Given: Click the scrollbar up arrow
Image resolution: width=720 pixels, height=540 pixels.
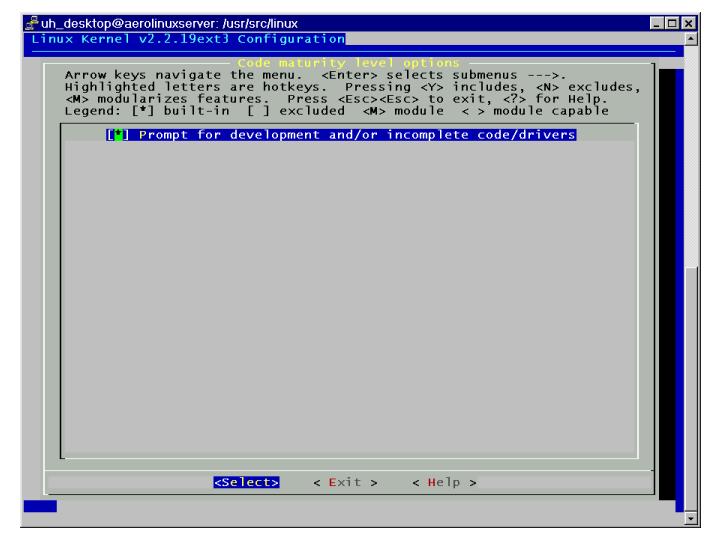Looking at the screenshot, I should (690, 39).
